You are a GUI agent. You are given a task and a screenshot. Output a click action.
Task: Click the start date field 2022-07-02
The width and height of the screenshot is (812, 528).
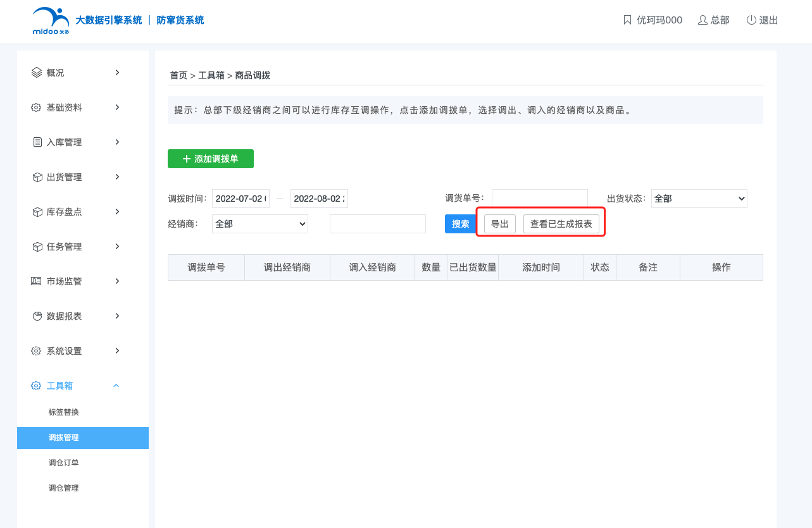pos(240,199)
